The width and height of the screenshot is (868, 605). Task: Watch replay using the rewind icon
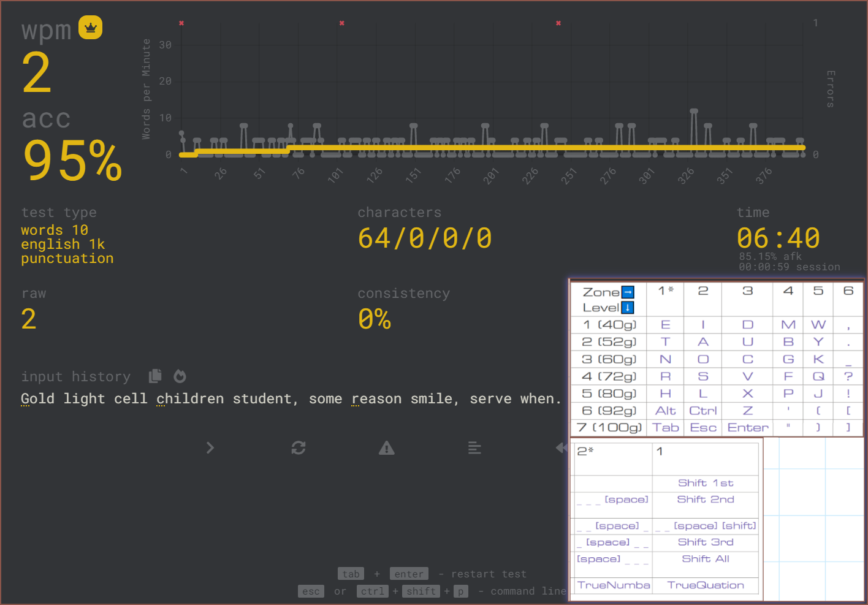pos(562,448)
